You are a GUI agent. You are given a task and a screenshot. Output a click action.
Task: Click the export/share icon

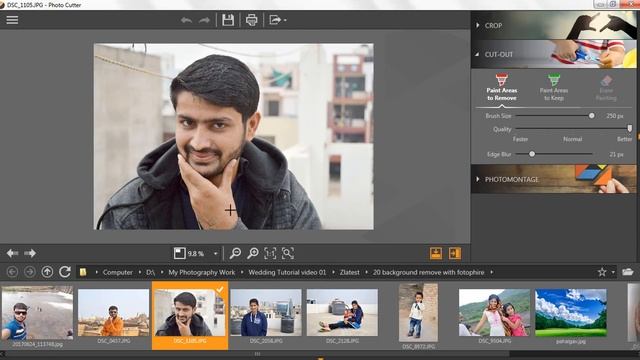click(x=275, y=20)
